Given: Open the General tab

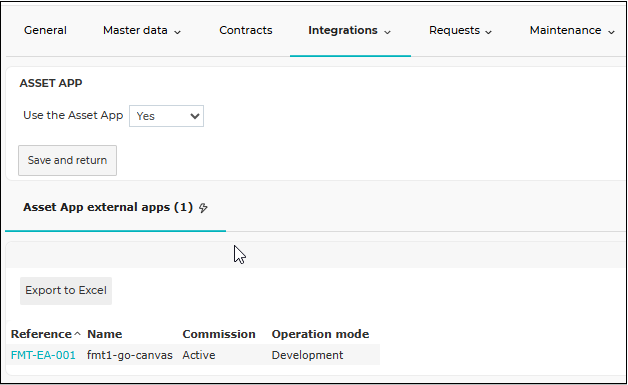Looking at the screenshot, I should point(45,30).
